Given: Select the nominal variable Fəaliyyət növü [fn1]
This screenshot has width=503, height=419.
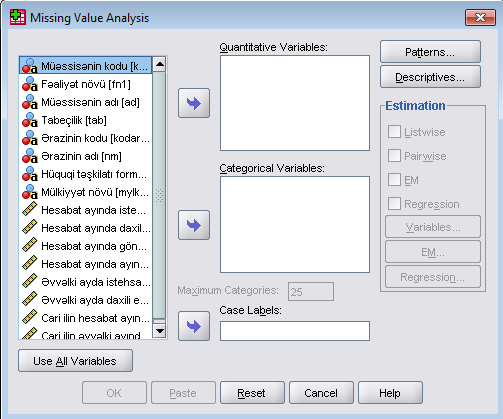Looking at the screenshot, I should pyautogui.click(x=86, y=84).
